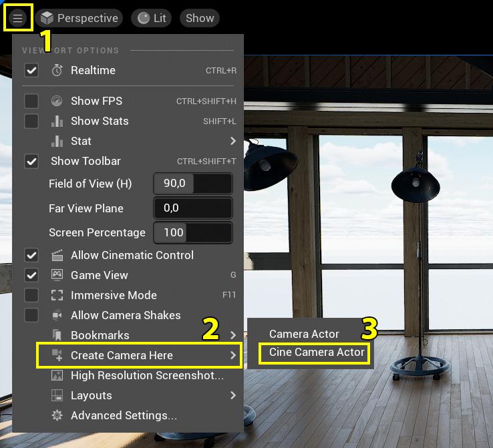Click the Field of View slider
Screen dimensions: 493x448
[x=193, y=183]
